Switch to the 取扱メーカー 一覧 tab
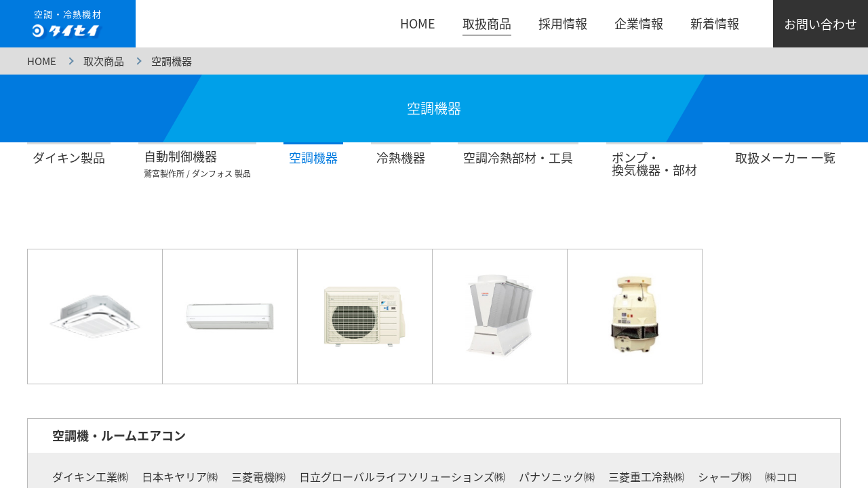The width and height of the screenshot is (868, 488). click(x=785, y=157)
